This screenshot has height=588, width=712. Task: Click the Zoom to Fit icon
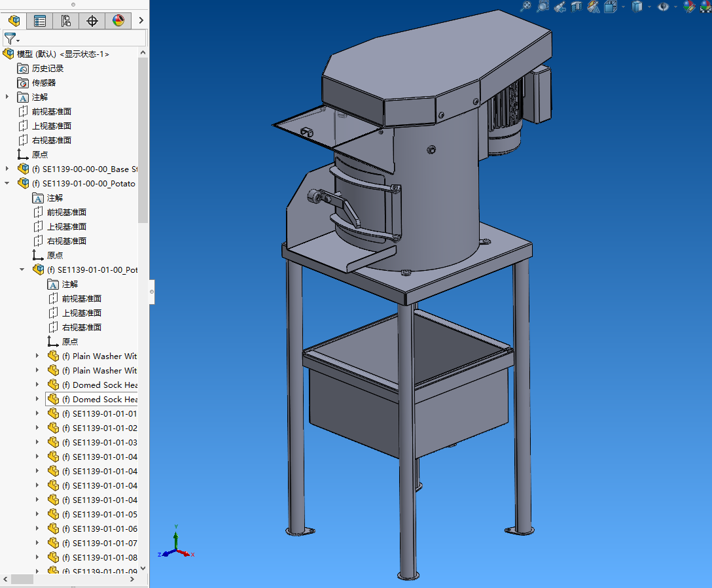[x=525, y=7]
